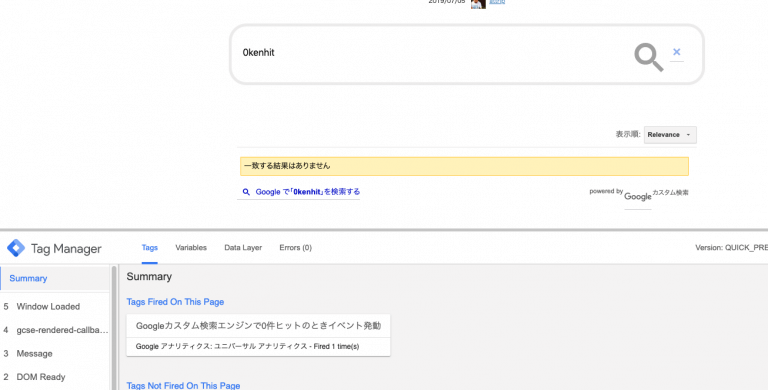Click the Tag Manager title text

coord(66,249)
